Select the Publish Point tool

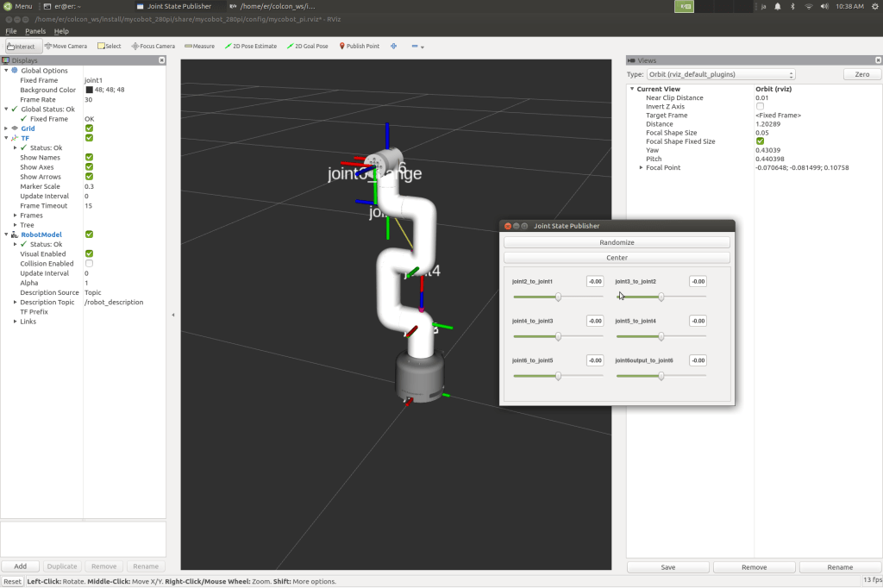(359, 47)
